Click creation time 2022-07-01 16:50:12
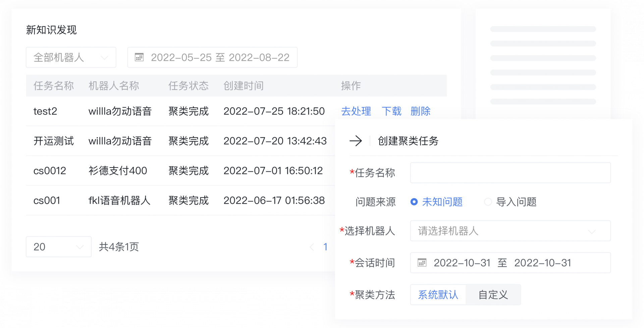This screenshot has height=328, width=644. pyautogui.click(x=273, y=171)
